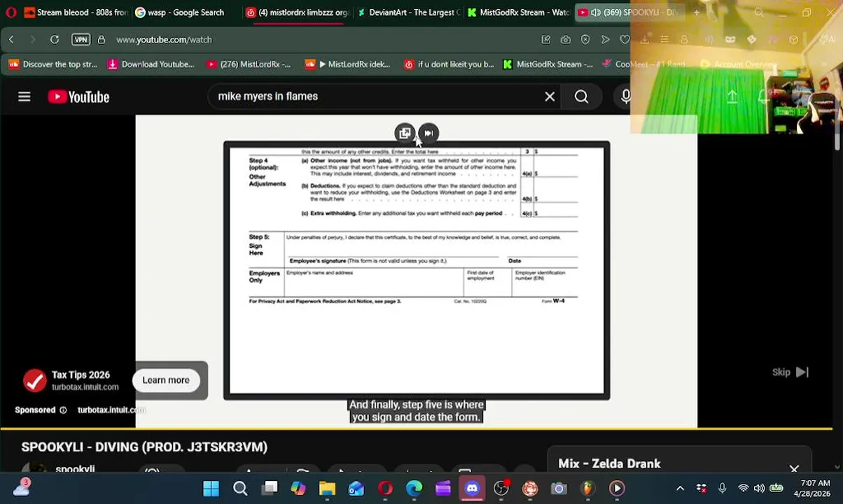843x504 pixels.
Task: Go to the YouTube home logo
Action: 78,97
